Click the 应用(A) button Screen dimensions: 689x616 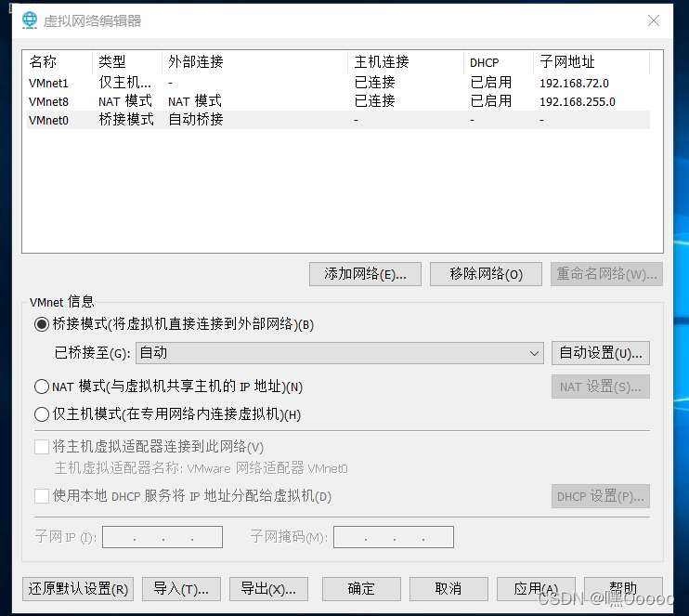[536, 589]
